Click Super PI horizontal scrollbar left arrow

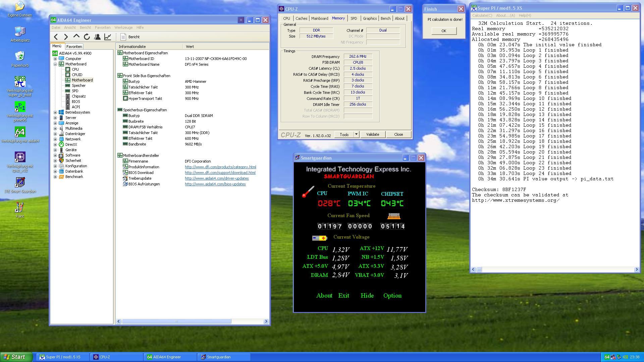473,269
